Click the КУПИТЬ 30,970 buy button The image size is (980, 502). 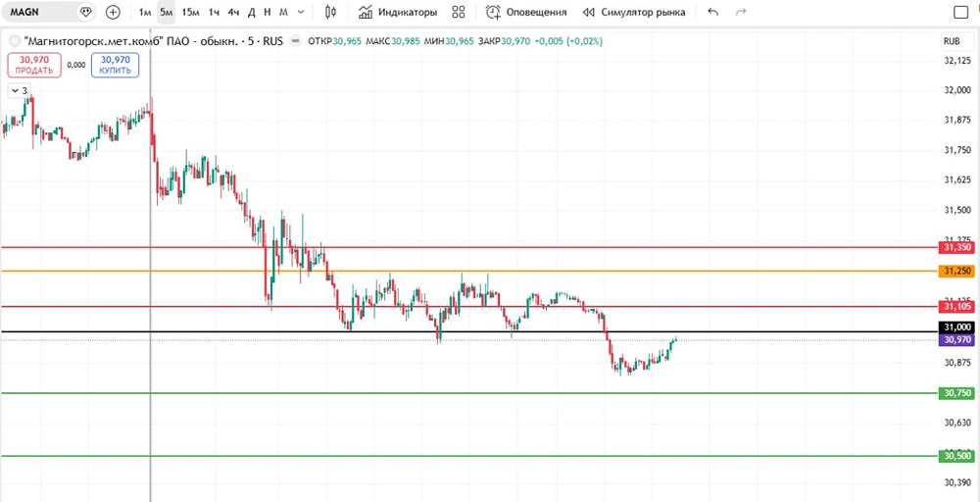(x=115, y=65)
